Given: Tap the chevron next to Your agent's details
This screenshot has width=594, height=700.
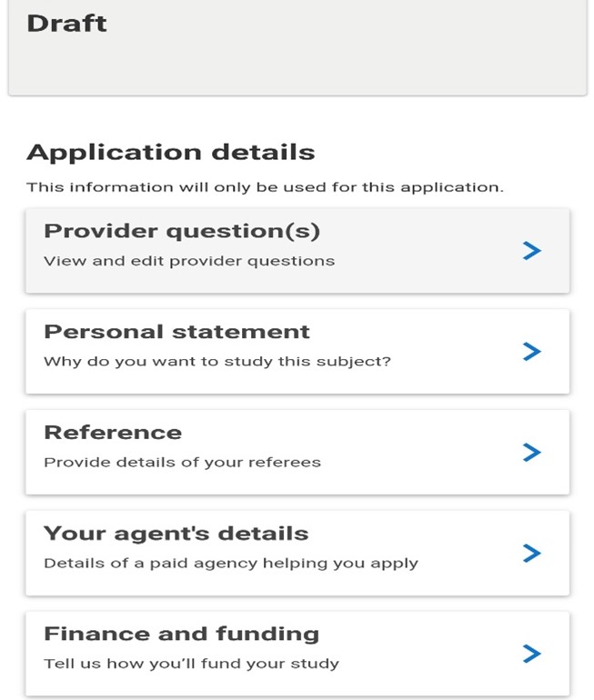Looking at the screenshot, I should coord(532,554).
